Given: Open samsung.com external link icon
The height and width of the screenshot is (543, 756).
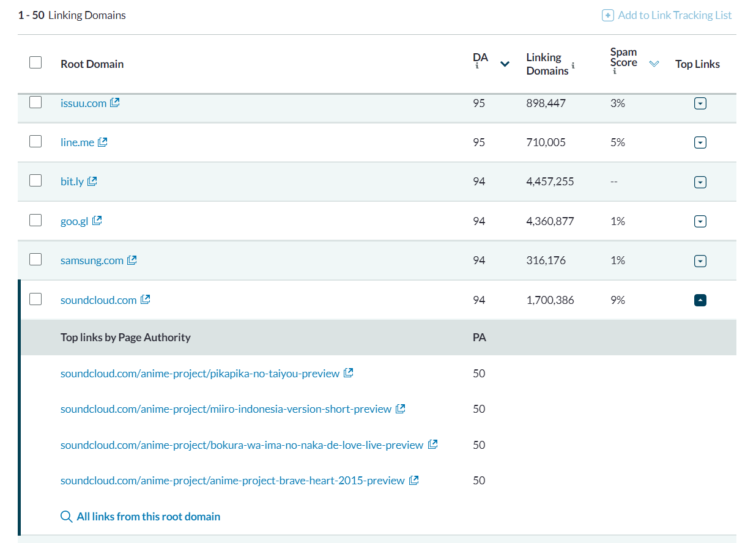Looking at the screenshot, I should pyautogui.click(x=132, y=260).
